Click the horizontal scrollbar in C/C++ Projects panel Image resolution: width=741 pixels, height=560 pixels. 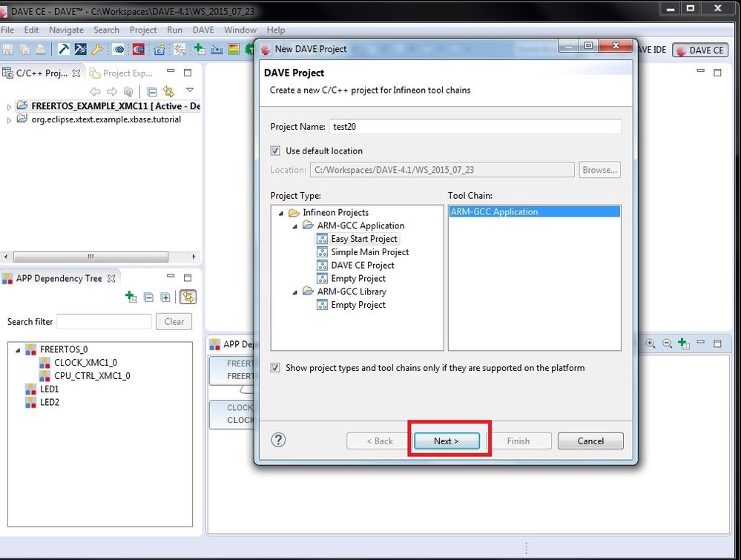(x=90, y=257)
